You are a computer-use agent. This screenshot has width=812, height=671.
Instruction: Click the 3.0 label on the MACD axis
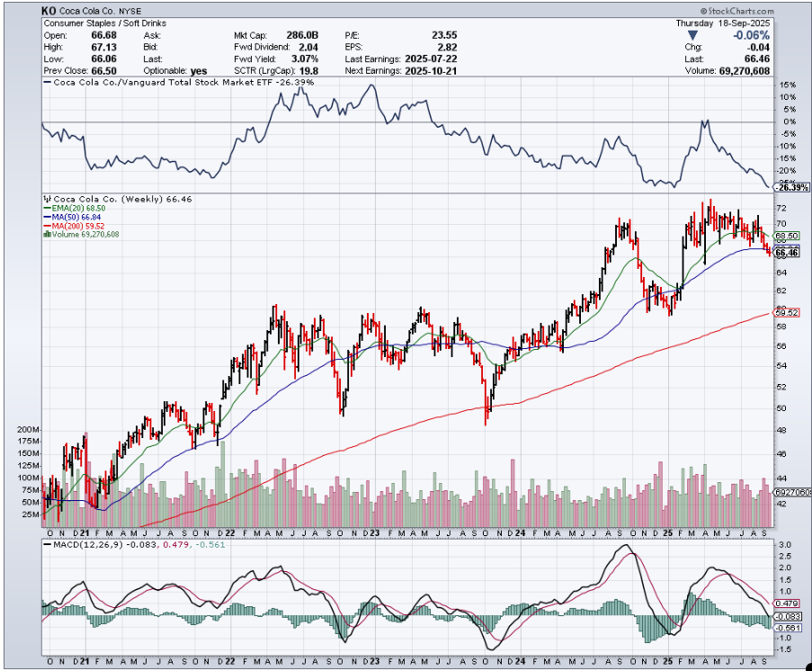tap(784, 545)
